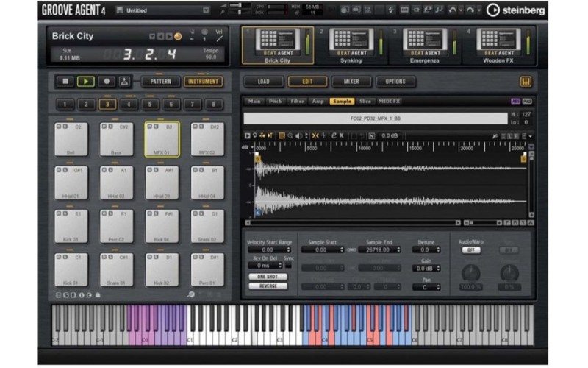Expand the Brick City kit menu arrow
The width and height of the screenshot is (588, 368).
pyautogui.click(x=151, y=36)
